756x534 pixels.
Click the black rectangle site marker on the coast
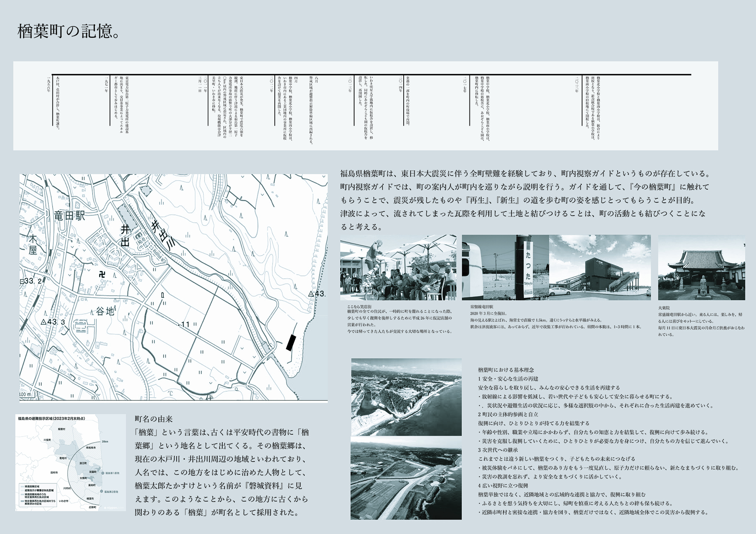click(x=290, y=343)
